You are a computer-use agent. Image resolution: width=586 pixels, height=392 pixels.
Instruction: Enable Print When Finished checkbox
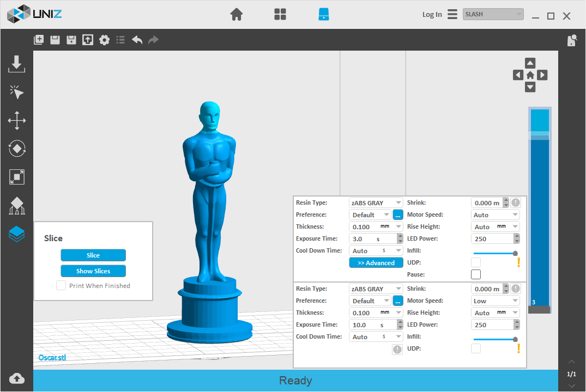click(x=61, y=286)
